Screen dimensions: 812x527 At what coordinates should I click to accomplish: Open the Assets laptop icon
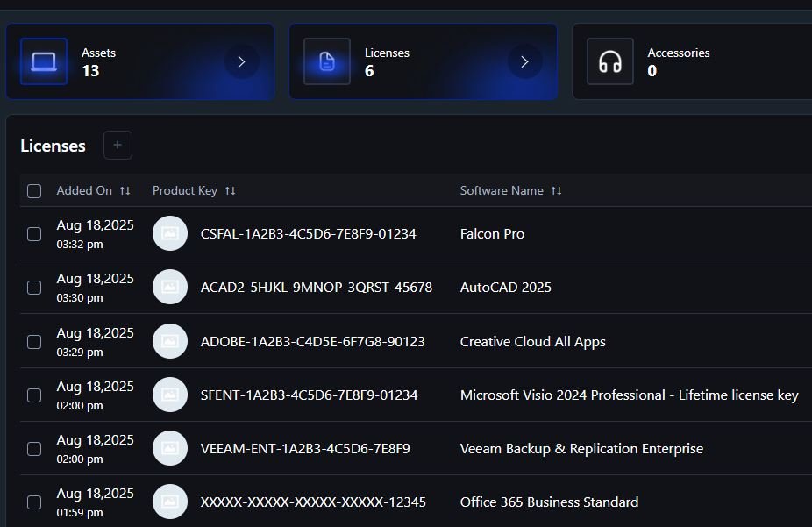point(44,61)
